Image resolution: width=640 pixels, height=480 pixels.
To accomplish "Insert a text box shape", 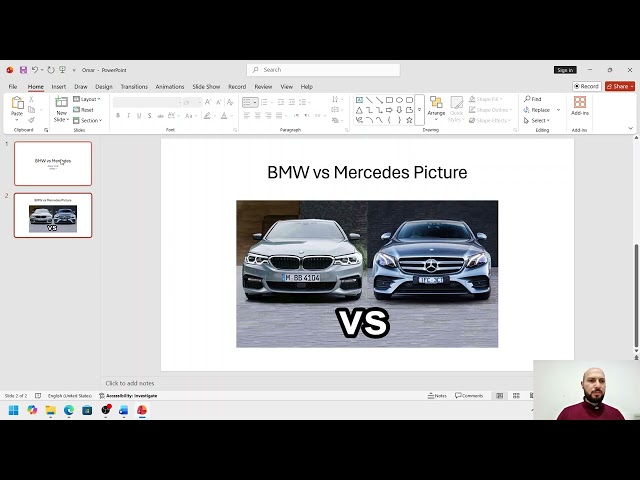I will click(359, 100).
